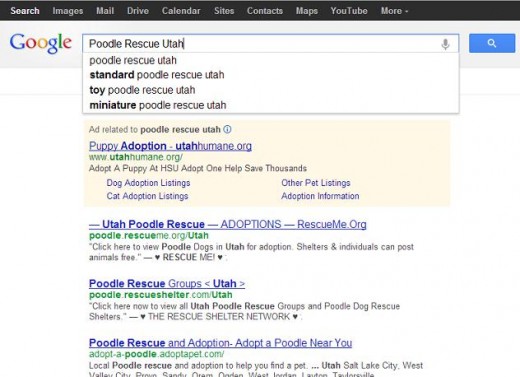Click the poodle.rescueshelter.com/Utah URL
This screenshot has width=520, height=377.
pos(161,295)
